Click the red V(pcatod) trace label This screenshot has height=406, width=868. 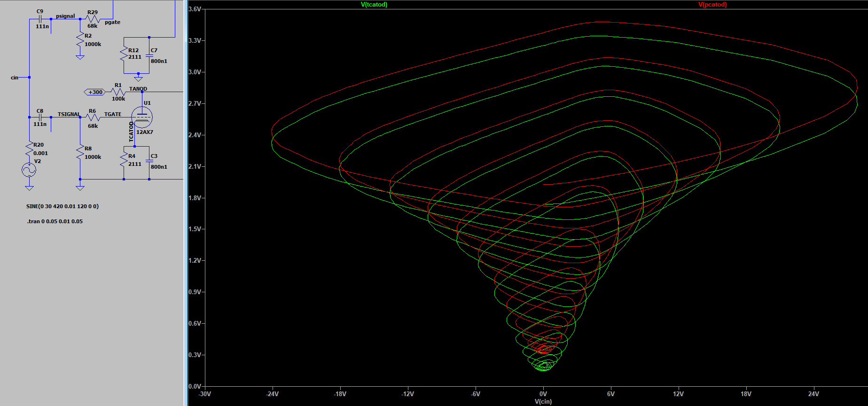pyautogui.click(x=712, y=5)
